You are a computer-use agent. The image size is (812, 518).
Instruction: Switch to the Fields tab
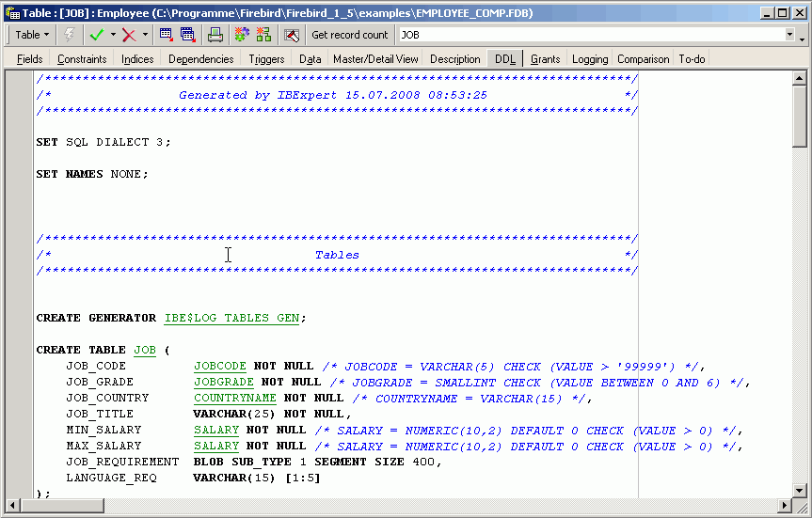tap(29, 59)
